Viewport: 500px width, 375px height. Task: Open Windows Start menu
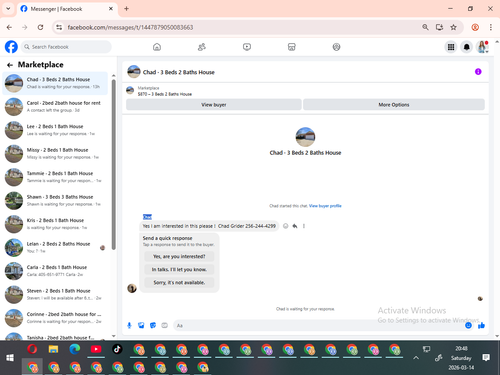point(10,358)
